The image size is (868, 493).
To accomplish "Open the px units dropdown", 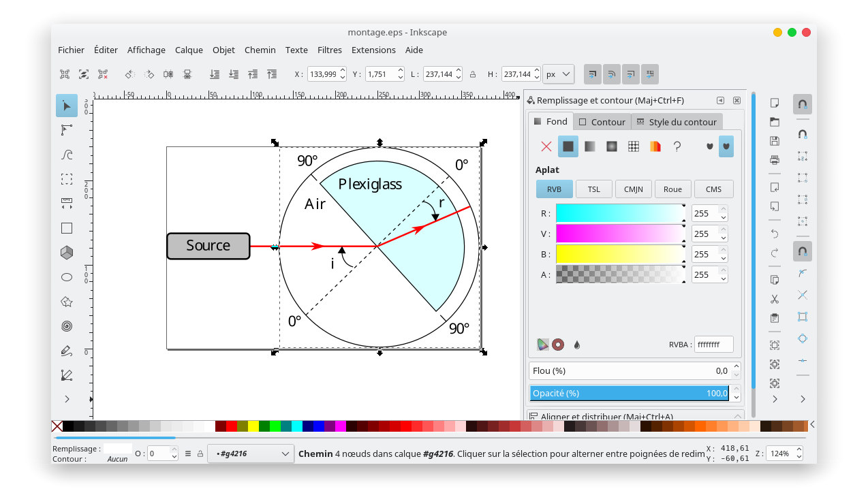I will (x=559, y=74).
